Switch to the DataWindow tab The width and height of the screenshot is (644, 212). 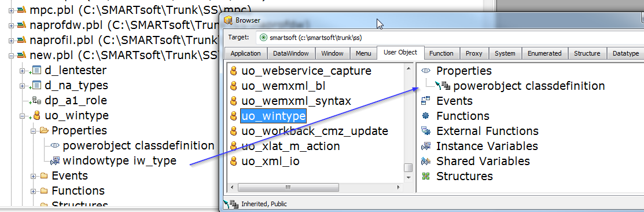pyautogui.click(x=291, y=53)
